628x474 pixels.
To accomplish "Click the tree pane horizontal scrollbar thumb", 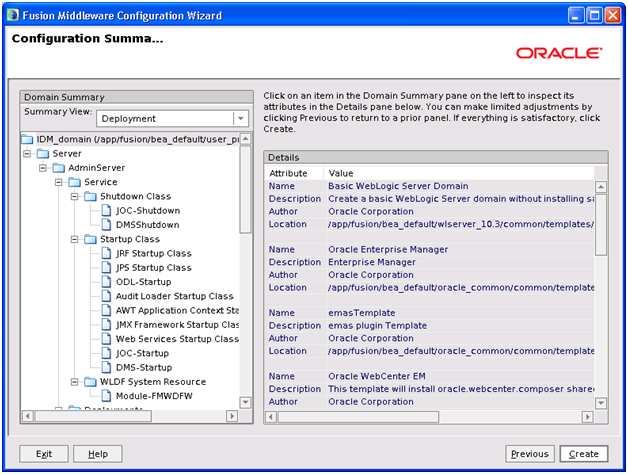I will pos(93,416).
